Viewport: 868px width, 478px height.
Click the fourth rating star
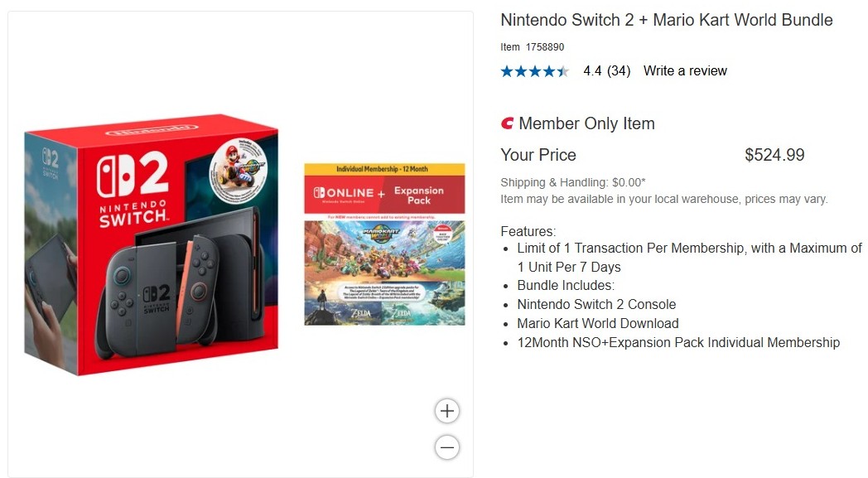pyautogui.click(x=548, y=71)
